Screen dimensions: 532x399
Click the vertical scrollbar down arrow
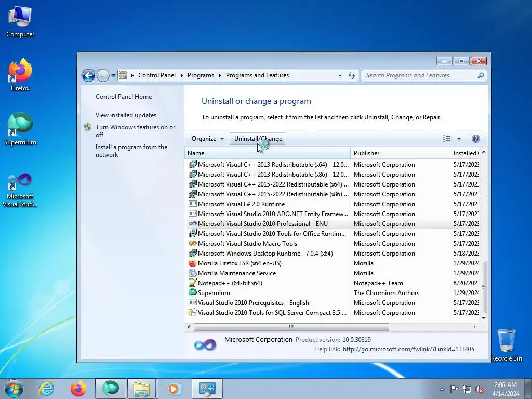[x=484, y=318]
